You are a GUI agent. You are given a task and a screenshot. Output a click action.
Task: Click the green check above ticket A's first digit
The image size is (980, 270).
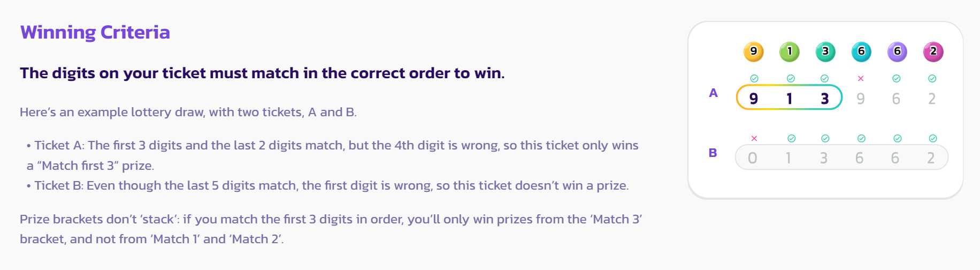pos(754,79)
